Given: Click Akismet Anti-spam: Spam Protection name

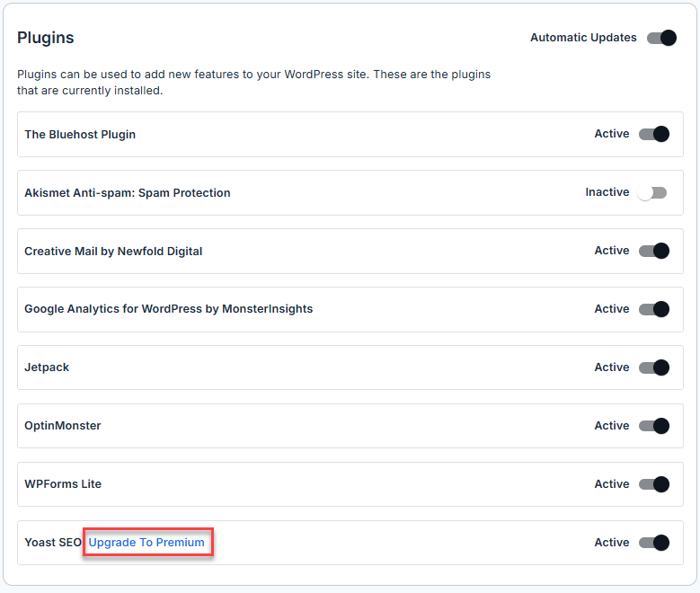Looking at the screenshot, I should (x=128, y=193).
